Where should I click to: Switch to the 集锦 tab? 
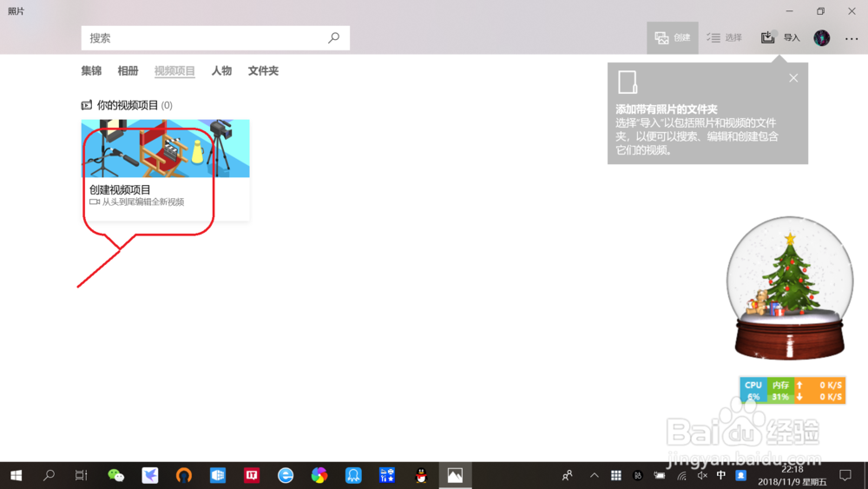point(91,71)
